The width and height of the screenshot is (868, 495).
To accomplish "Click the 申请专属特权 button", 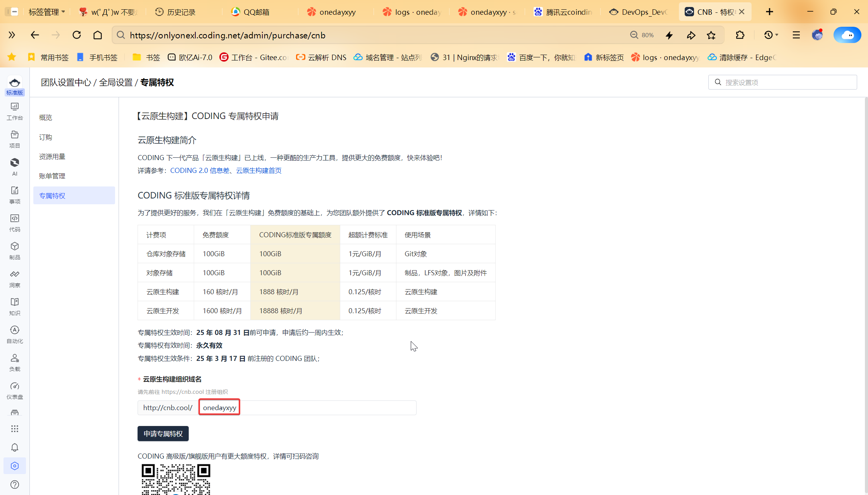I will (163, 433).
